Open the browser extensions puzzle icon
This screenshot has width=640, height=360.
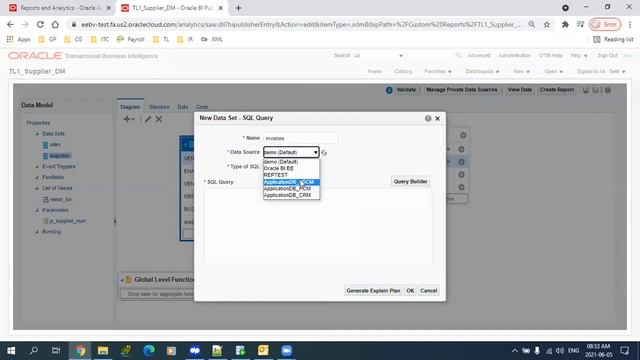pos(565,24)
